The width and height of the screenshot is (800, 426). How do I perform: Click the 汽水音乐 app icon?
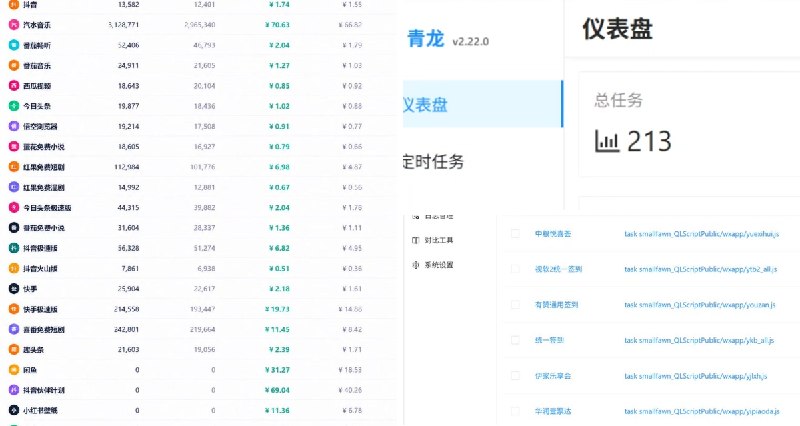14,24
